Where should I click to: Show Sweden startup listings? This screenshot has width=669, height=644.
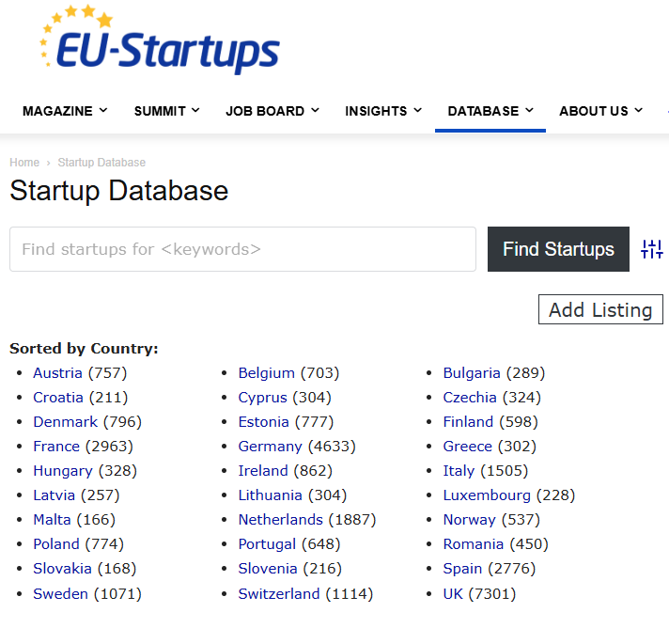click(x=60, y=594)
